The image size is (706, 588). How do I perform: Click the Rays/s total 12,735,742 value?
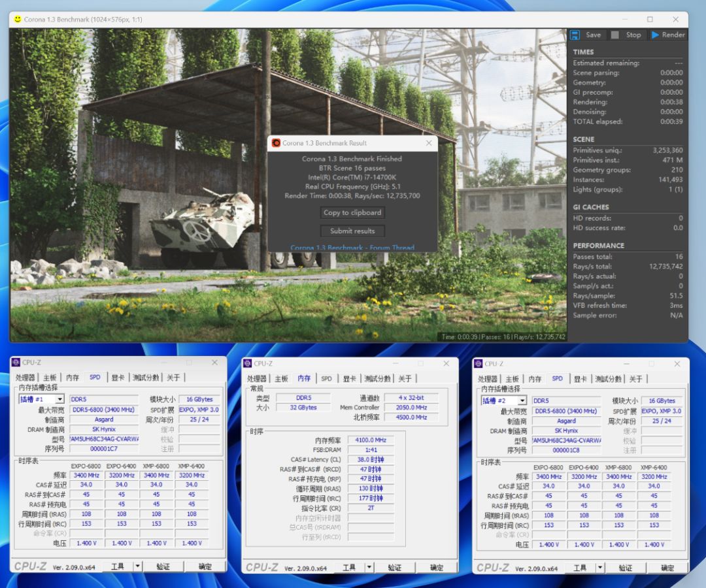click(x=665, y=267)
